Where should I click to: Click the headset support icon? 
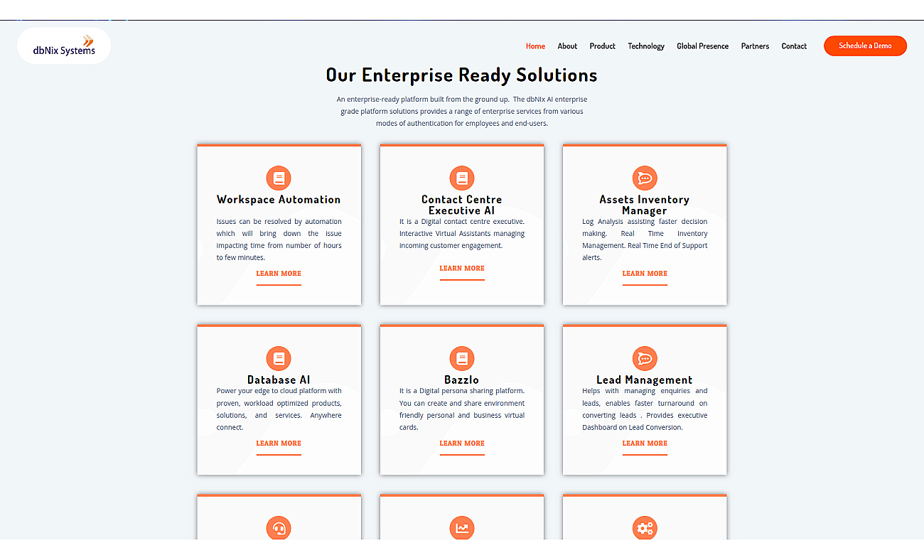pos(279,528)
